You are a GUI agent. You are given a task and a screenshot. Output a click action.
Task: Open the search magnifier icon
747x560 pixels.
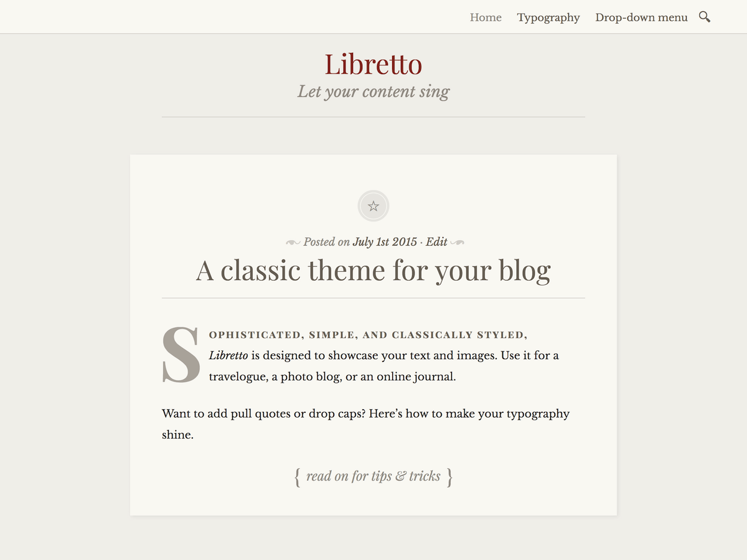[704, 17]
